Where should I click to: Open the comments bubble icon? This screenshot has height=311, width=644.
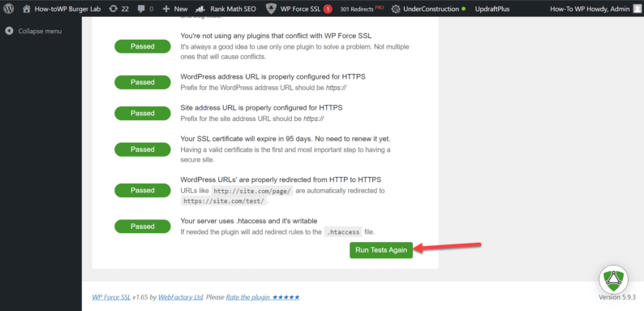141,9
